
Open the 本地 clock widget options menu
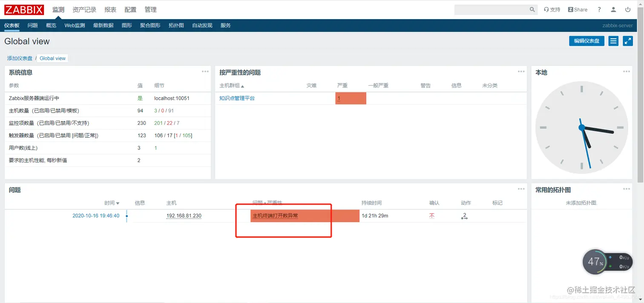pos(627,72)
